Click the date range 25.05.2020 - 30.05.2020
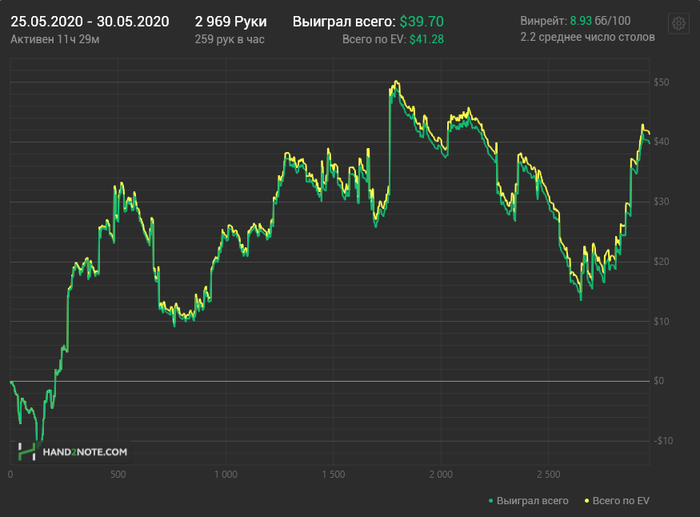Image resolution: width=700 pixels, height=517 pixels. click(x=90, y=21)
